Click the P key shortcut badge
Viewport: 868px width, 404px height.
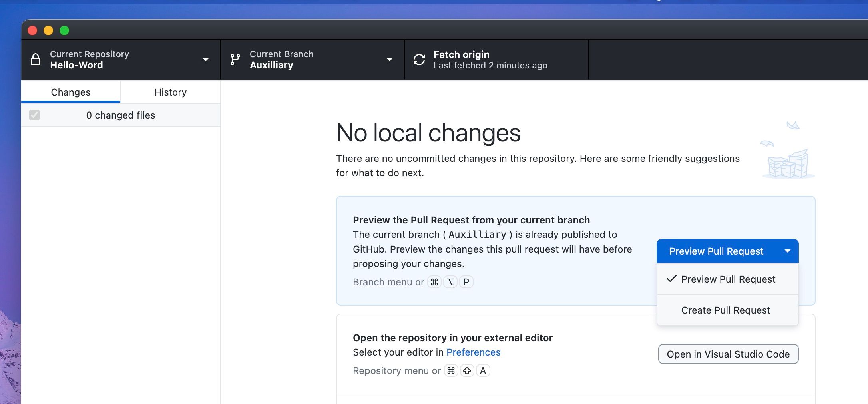(466, 282)
